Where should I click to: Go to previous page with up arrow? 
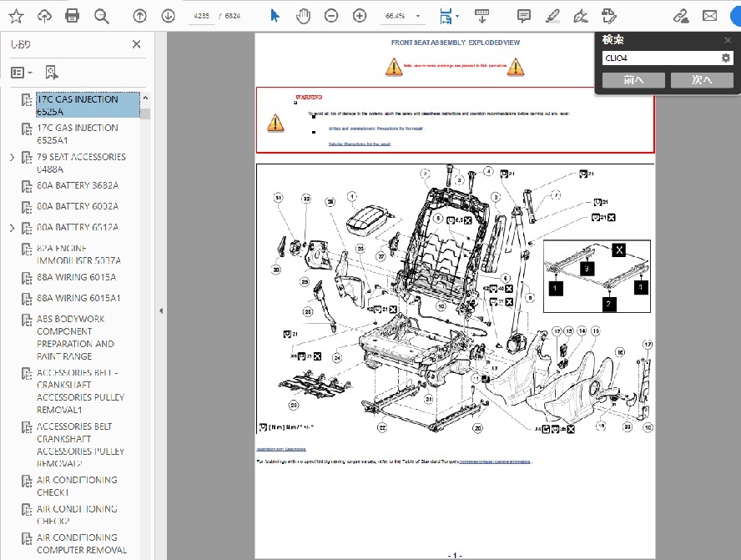139,16
